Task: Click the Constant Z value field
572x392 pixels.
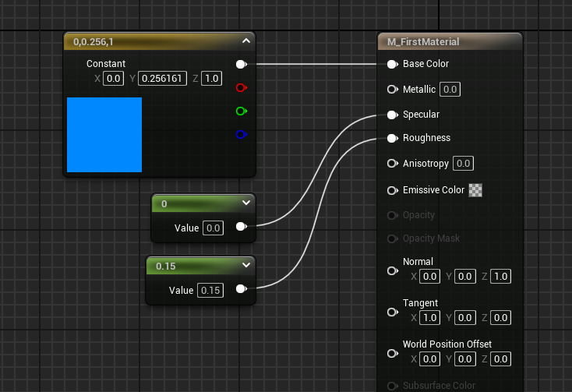Action: [212, 79]
